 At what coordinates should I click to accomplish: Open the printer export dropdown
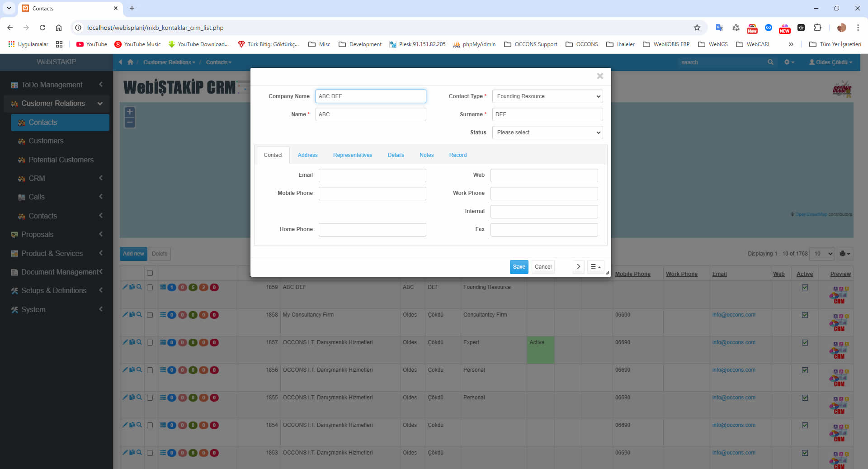click(844, 254)
